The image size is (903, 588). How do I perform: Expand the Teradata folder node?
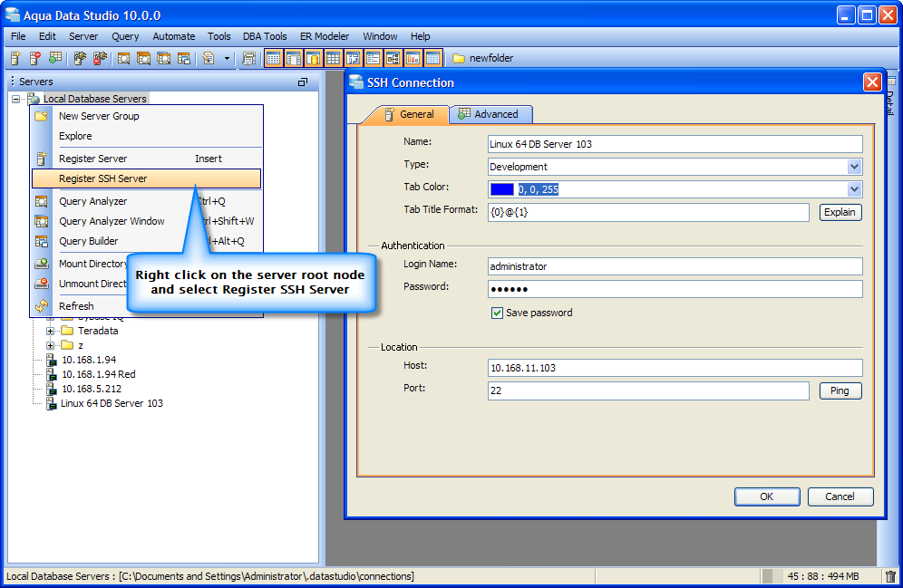pyautogui.click(x=50, y=331)
